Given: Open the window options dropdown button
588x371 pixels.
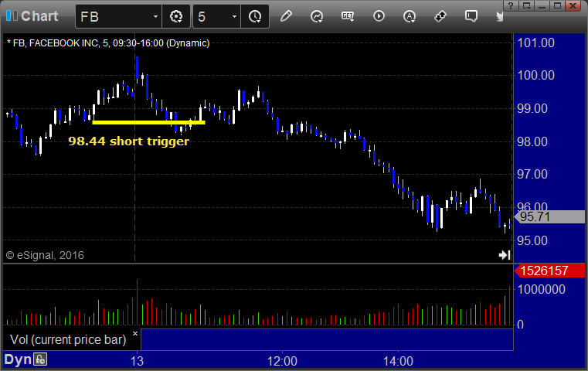Looking at the screenshot, I should tap(526, 5).
